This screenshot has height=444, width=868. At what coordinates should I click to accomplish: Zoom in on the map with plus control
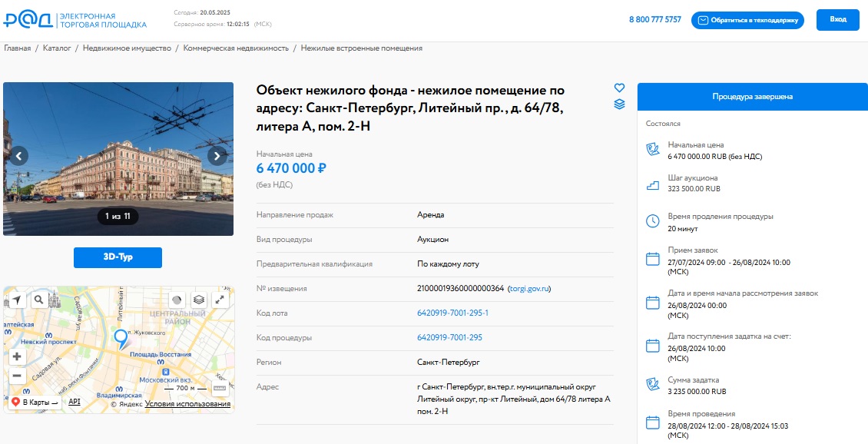(x=17, y=355)
